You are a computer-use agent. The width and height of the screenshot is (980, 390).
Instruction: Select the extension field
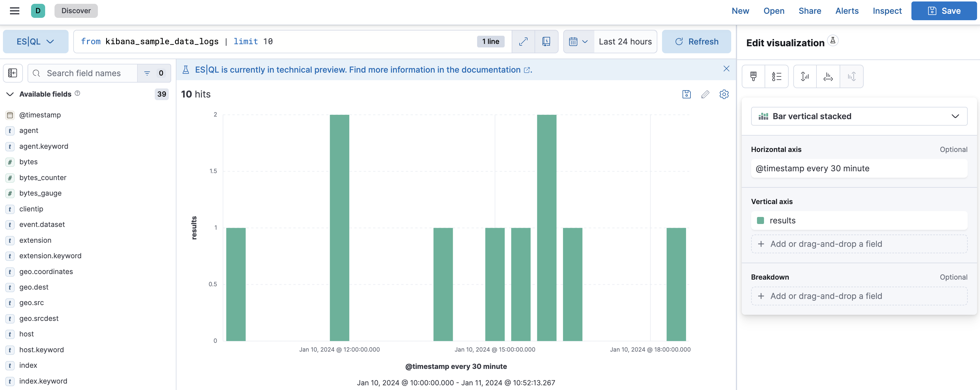click(x=35, y=240)
